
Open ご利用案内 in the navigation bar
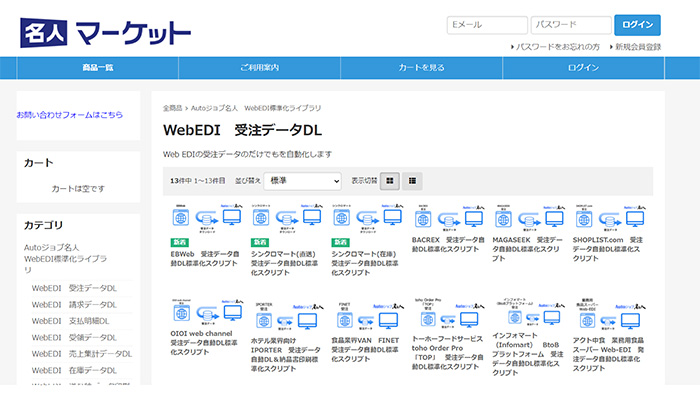coord(259,68)
